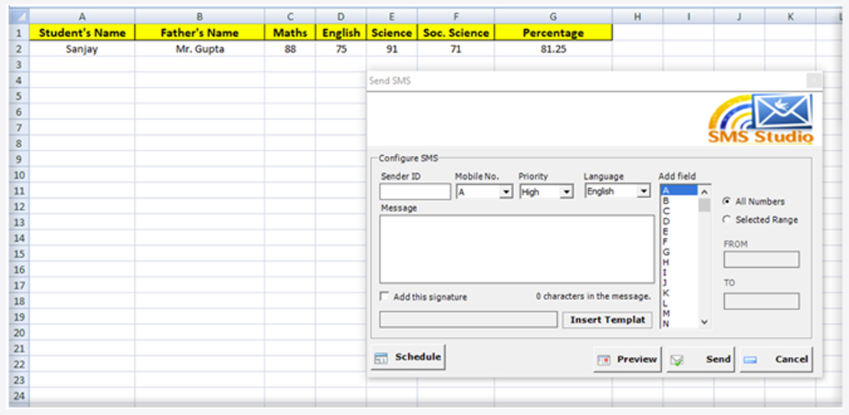Click the TO range input box
The width and height of the screenshot is (849, 415).
[x=761, y=301]
